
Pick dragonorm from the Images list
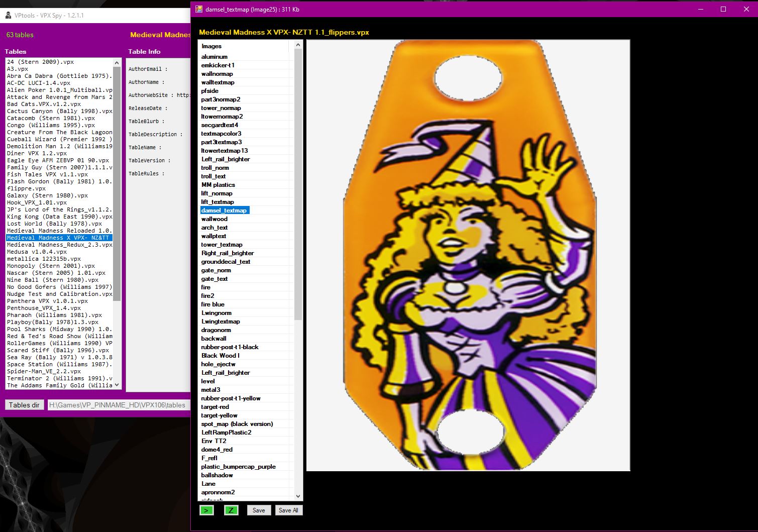pos(216,330)
